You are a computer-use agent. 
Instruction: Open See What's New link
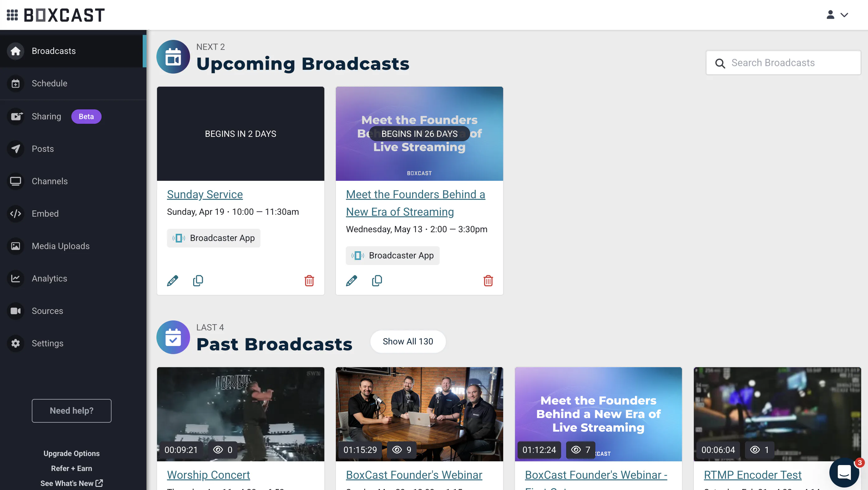[x=71, y=483]
